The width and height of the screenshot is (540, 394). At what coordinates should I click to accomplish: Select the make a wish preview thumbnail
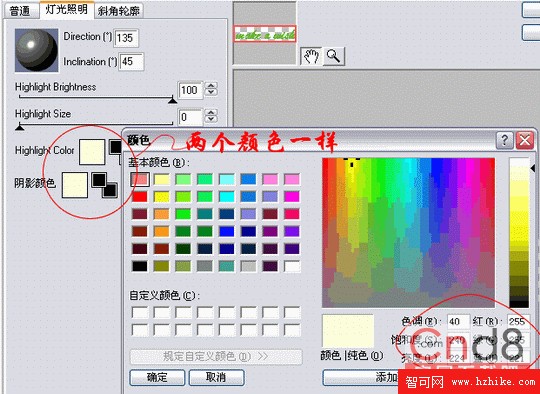pos(264,33)
